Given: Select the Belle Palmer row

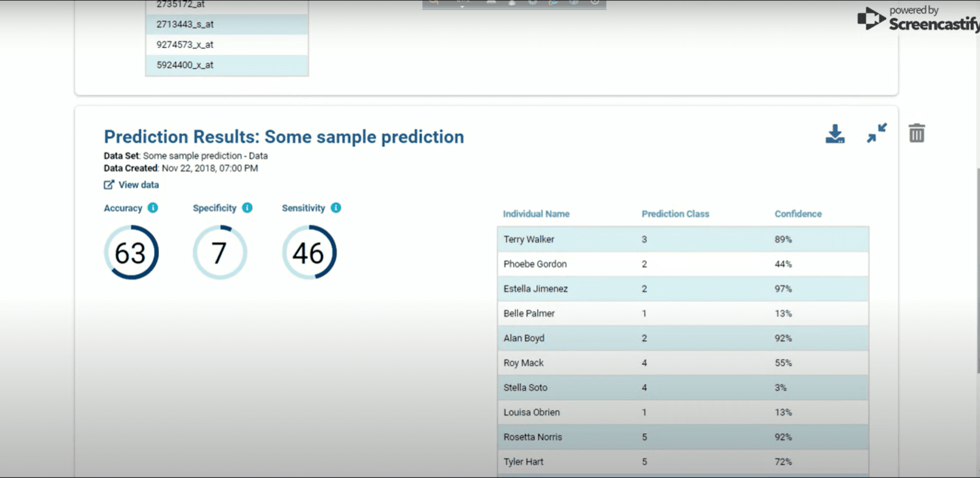Looking at the screenshot, I should [x=683, y=314].
